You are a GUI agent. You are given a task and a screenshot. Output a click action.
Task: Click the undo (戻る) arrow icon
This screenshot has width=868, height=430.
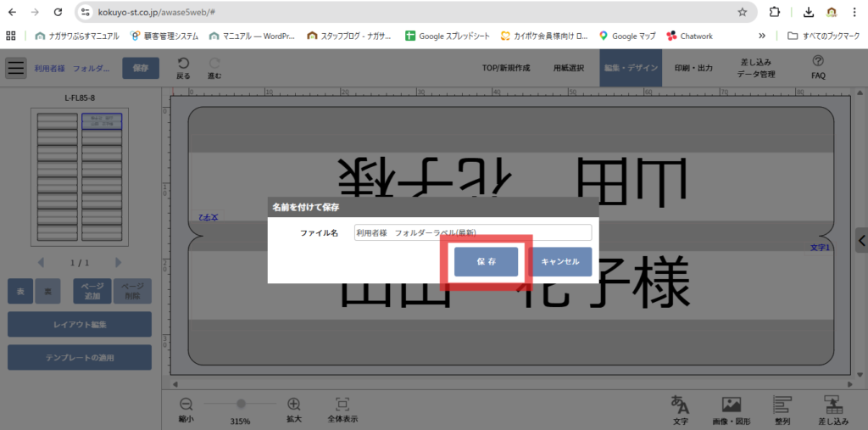[x=183, y=64]
